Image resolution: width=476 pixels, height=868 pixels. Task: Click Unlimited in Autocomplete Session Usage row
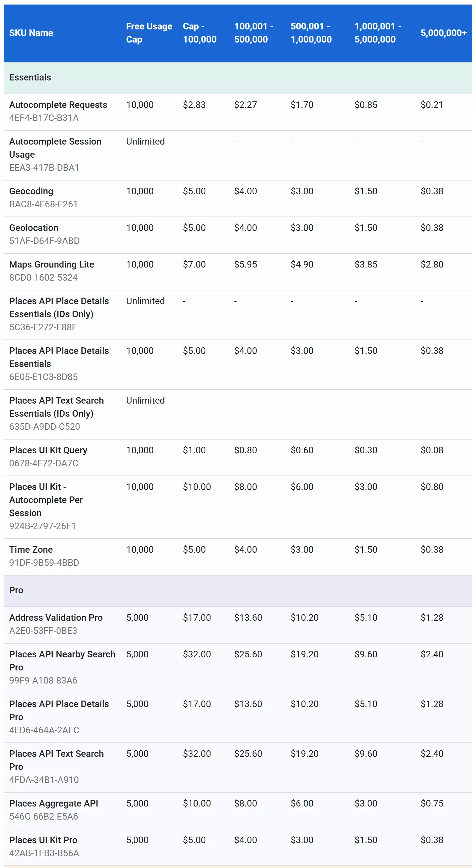pos(145,141)
